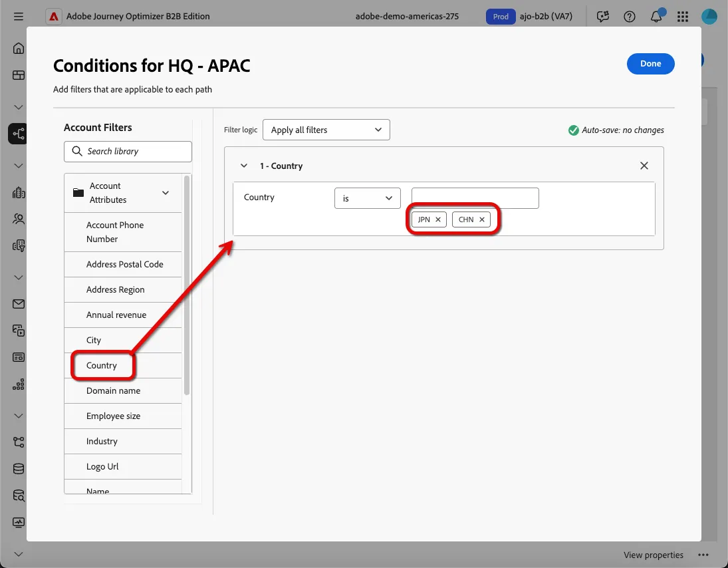
Task: Select Domain name attribute
Action: 122,391
